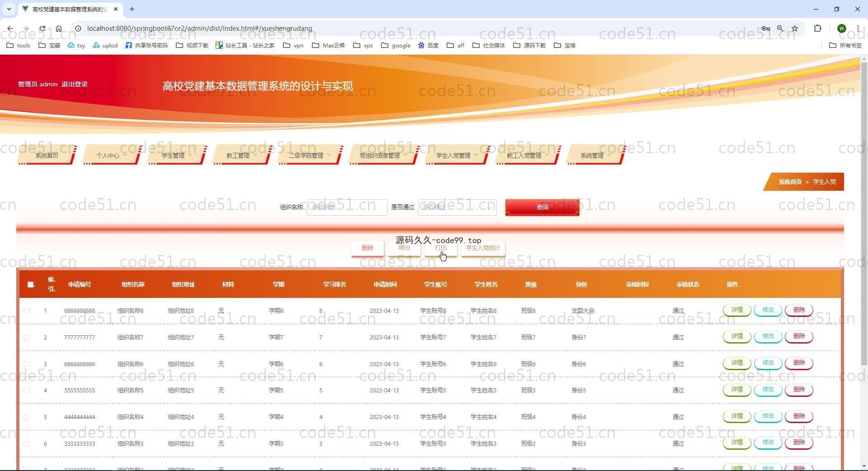Image resolution: width=868 pixels, height=471 pixels.
Task: Expand the 党组织信息管理 menu
Action: (x=383, y=155)
